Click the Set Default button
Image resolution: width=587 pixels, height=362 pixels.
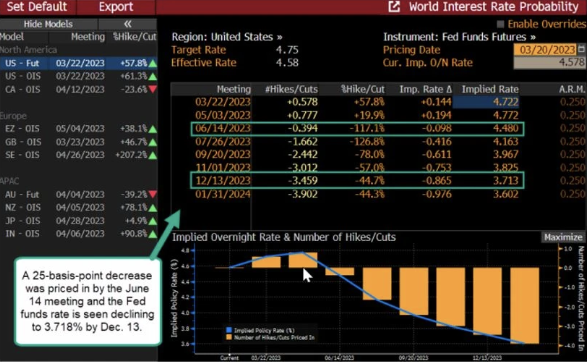coord(37,7)
